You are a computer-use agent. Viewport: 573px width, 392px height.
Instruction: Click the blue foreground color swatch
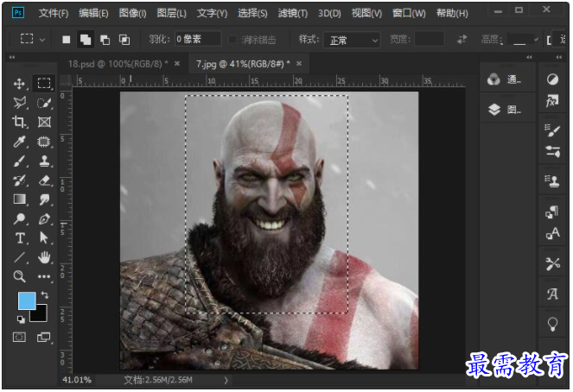click(27, 300)
